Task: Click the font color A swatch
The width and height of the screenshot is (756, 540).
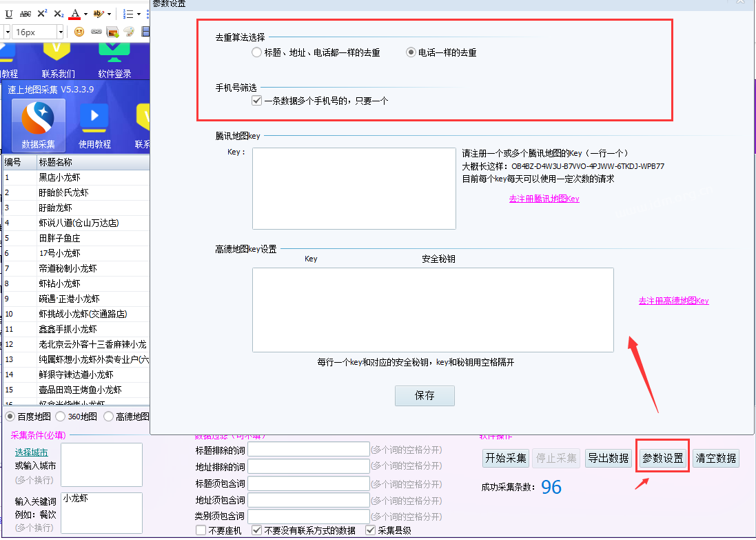Action: 74,14
